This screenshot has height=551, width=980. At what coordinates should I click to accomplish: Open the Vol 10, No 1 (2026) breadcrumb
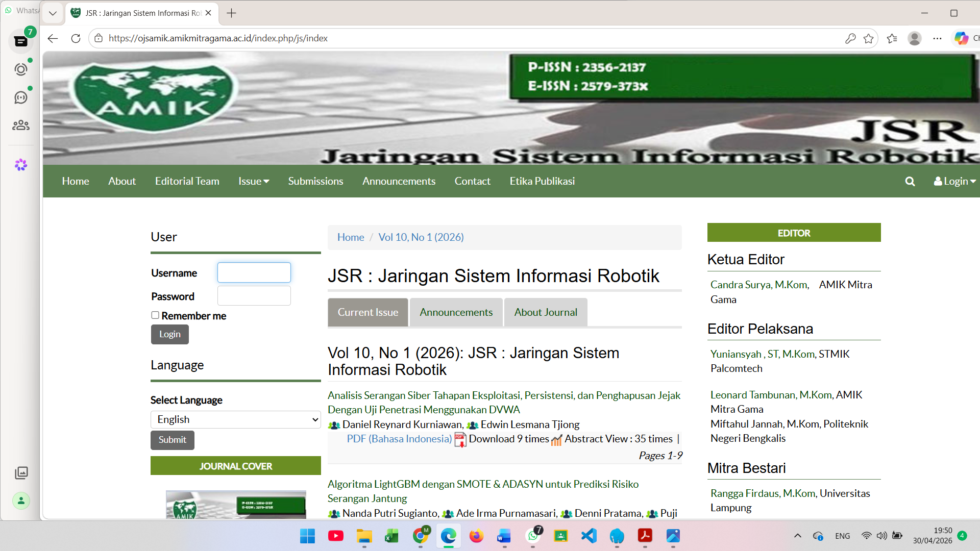[x=421, y=237]
